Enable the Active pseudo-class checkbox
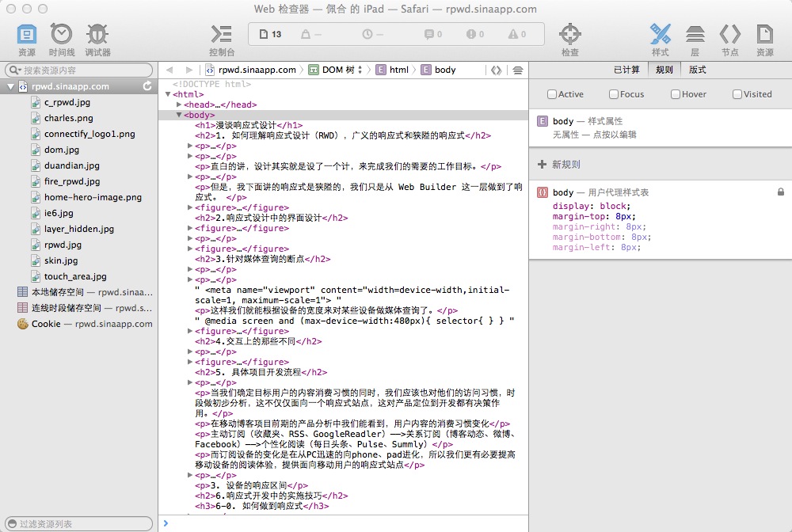This screenshot has width=792, height=532. pos(552,94)
